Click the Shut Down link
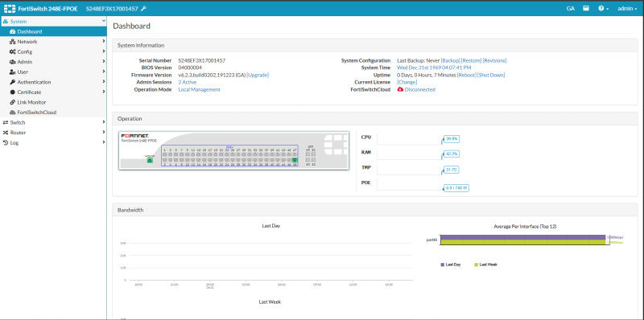The height and width of the screenshot is (320, 644). [491, 75]
